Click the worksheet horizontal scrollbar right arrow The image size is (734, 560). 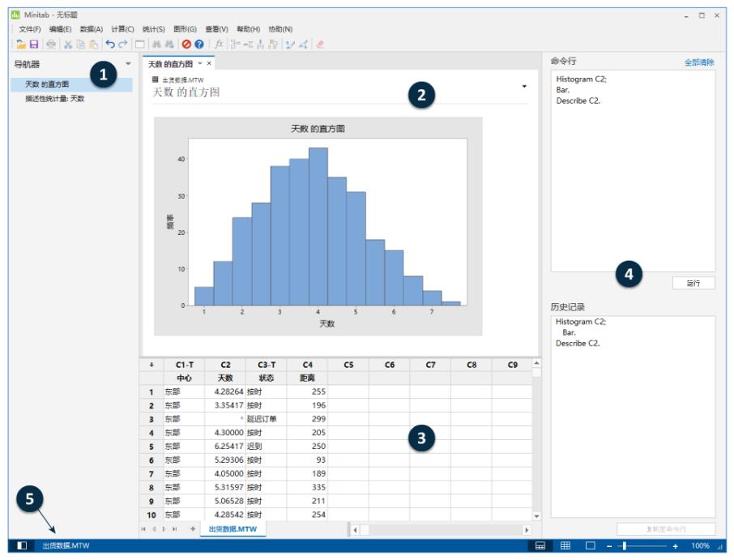(527, 530)
